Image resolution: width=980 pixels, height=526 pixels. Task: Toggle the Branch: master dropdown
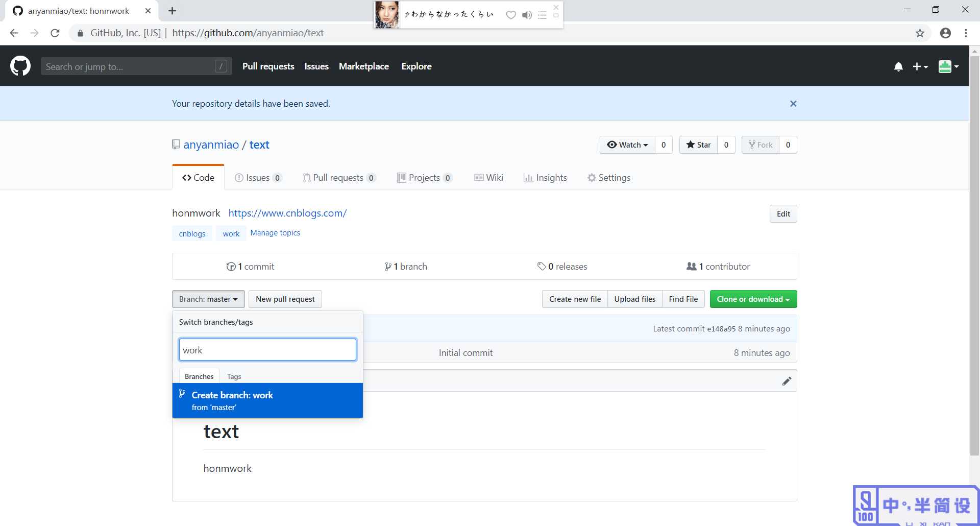click(x=208, y=299)
